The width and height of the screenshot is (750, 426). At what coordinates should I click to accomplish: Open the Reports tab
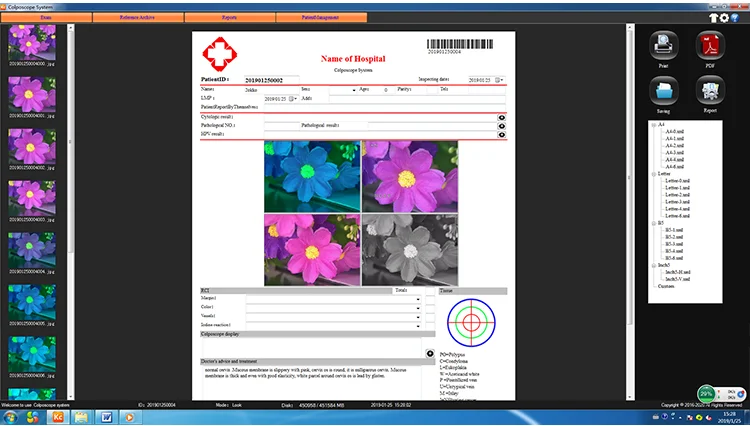(x=229, y=18)
